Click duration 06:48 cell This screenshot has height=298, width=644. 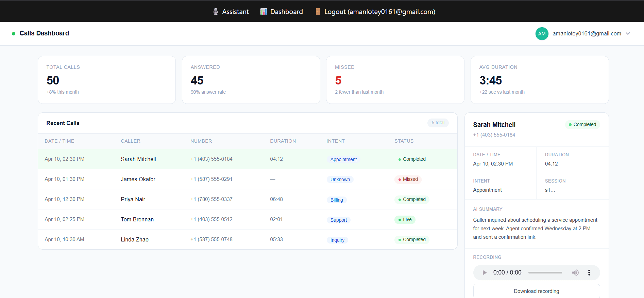coord(276,199)
